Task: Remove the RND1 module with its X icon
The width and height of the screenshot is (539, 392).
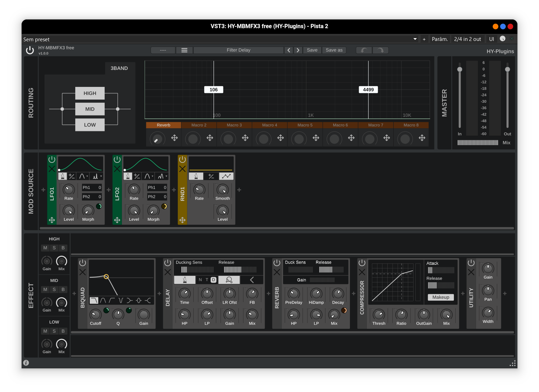Action: (182, 168)
